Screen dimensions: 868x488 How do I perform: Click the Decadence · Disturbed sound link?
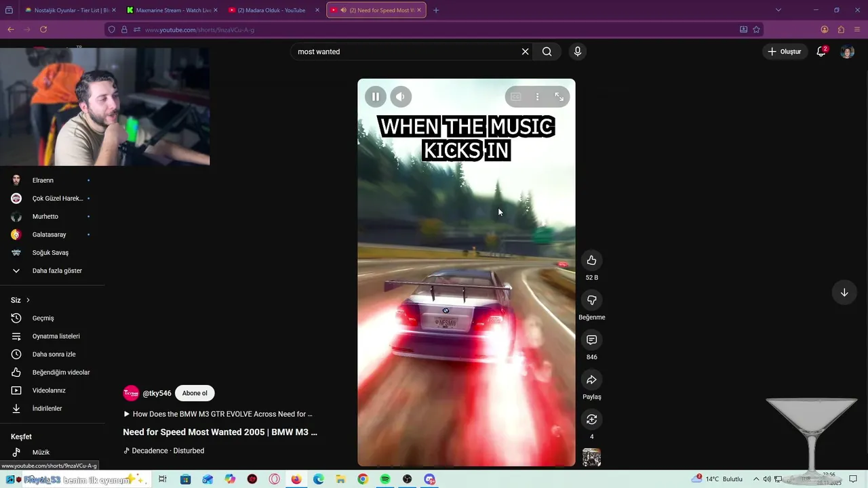pyautogui.click(x=163, y=451)
